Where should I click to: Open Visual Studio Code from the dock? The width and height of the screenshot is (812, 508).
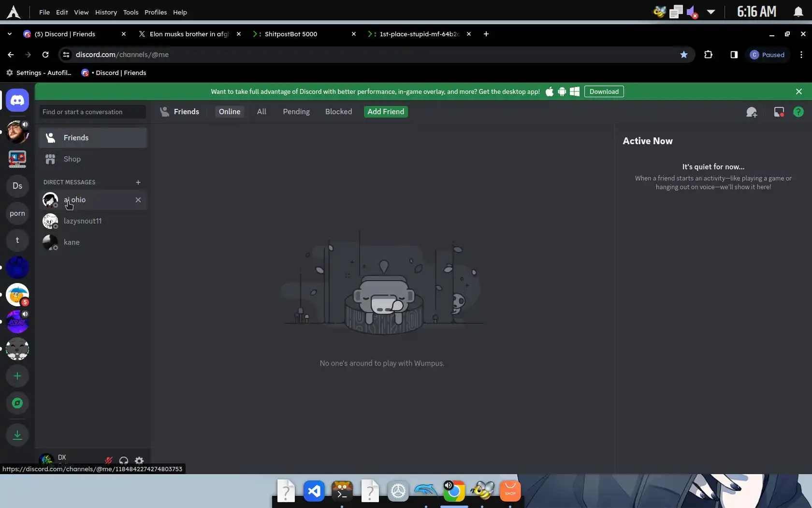pos(314,491)
